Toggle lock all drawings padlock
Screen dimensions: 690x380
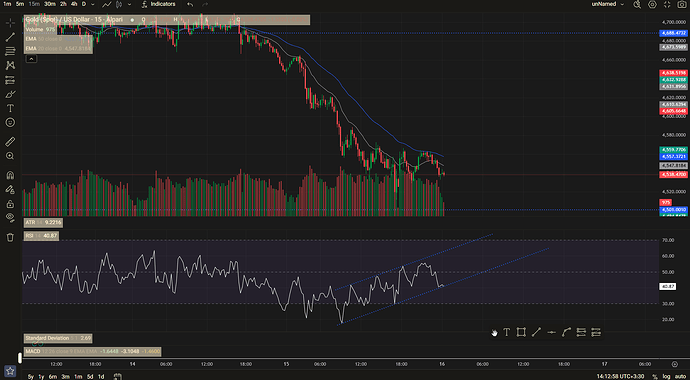click(10, 204)
